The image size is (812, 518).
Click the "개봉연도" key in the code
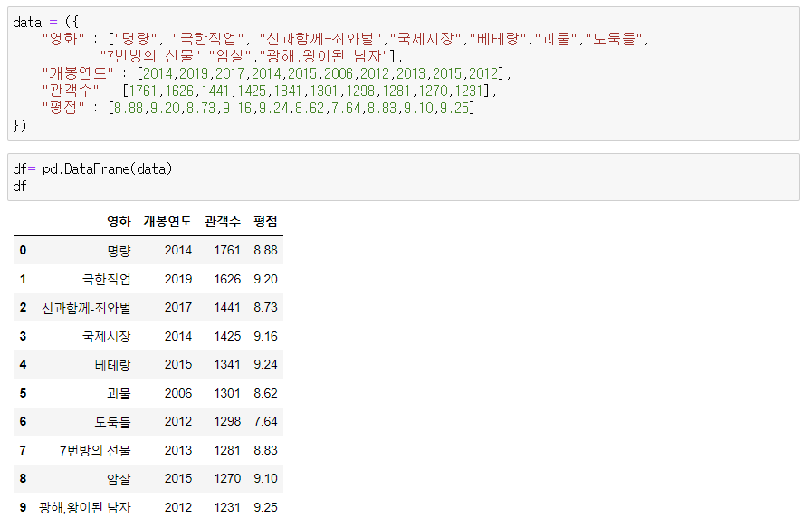pos(78,73)
